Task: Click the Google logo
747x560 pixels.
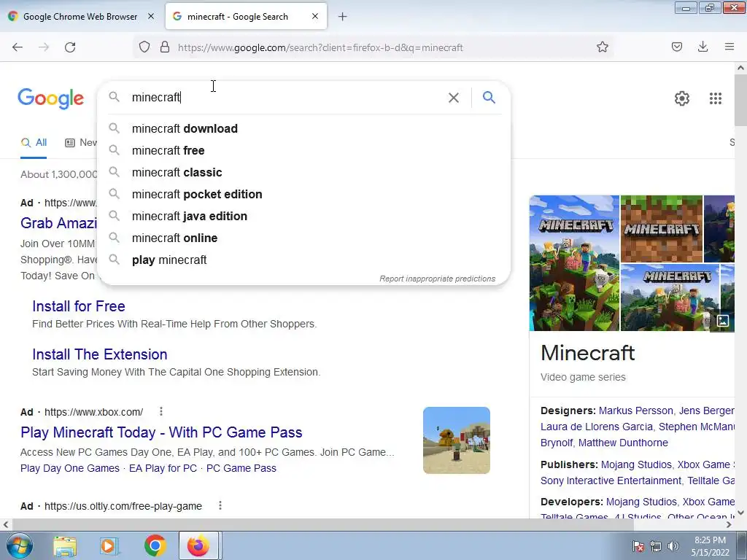Action: (50, 98)
